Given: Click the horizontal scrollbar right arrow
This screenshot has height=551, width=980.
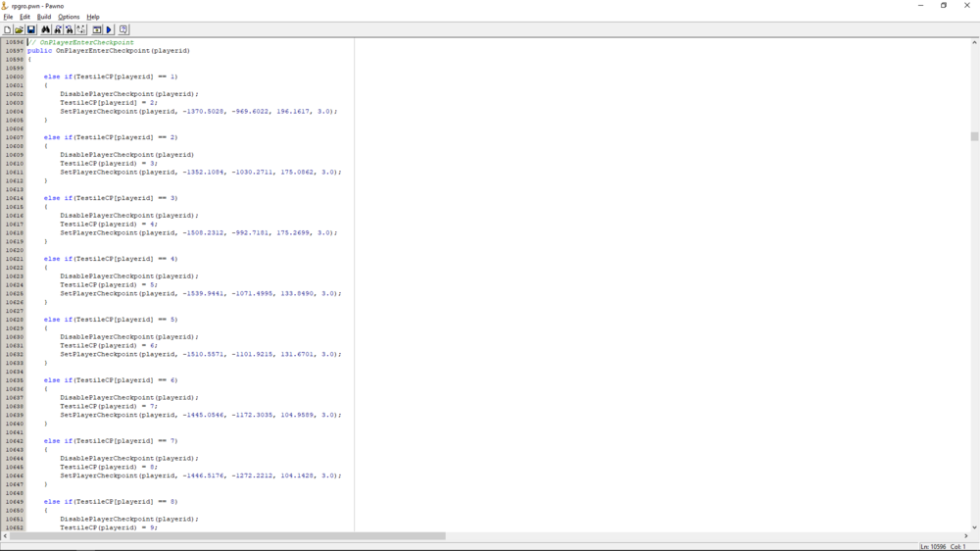Looking at the screenshot, I should click(x=965, y=536).
